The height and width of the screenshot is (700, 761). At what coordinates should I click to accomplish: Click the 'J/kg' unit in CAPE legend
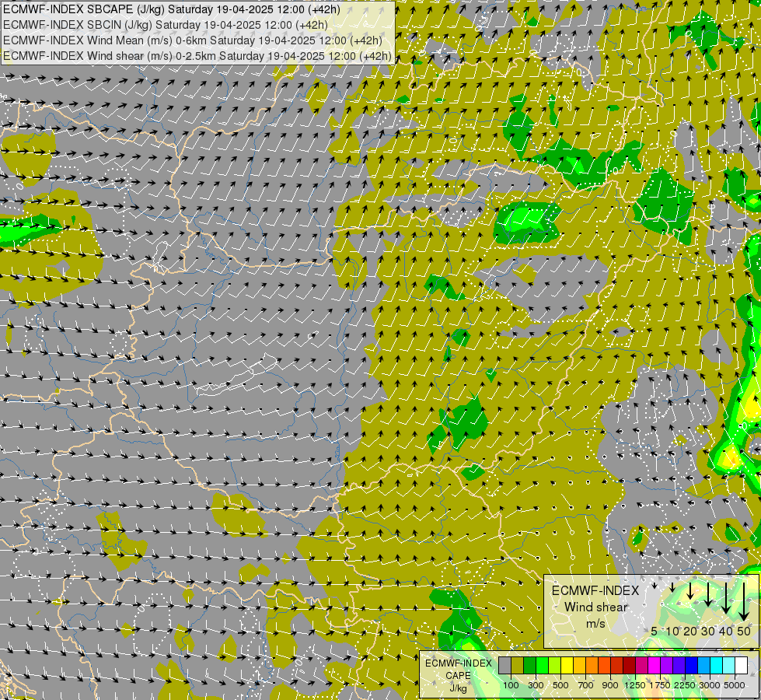click(458, 688)
